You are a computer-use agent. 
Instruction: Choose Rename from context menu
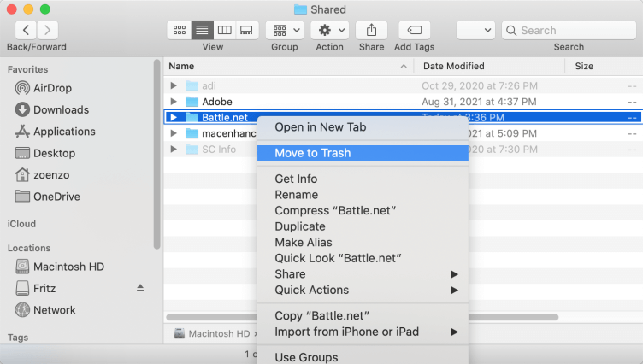[363, 195]
